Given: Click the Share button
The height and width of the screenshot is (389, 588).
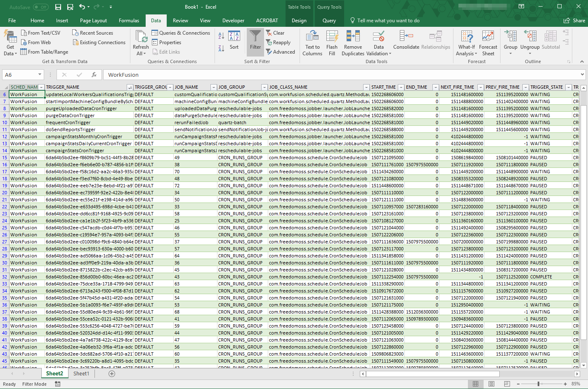Looking at the screenshot, I should tap(574, 21).
